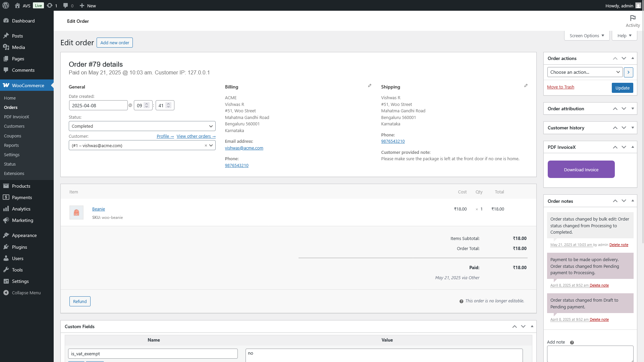Click the updates refresh icon in admin bar
Viewport: 644px width, 362px height.
pos(50,5)
